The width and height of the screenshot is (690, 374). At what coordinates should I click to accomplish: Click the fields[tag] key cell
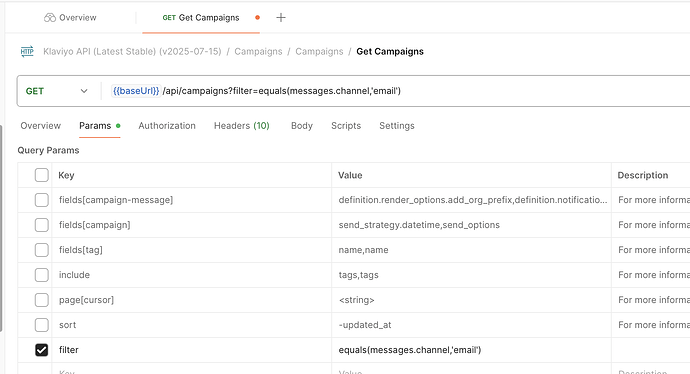[x=191, y=250]
